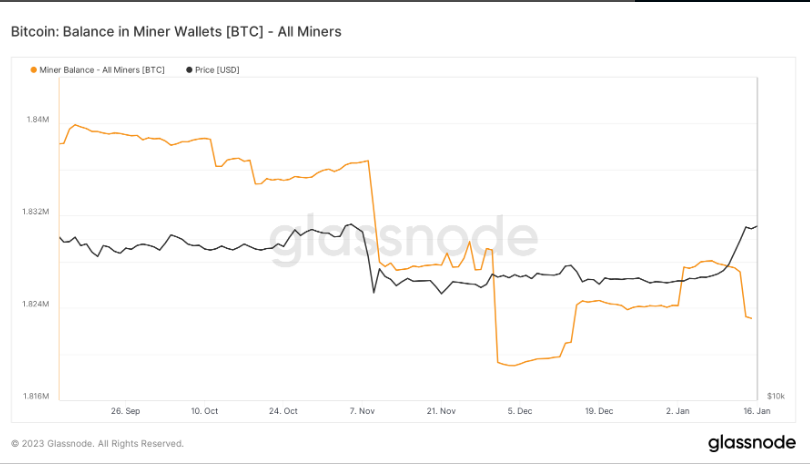The height and width of the screenshot is (464, 810).
Task: Select the 19. Dec date axis label
Action: point(599,410)
